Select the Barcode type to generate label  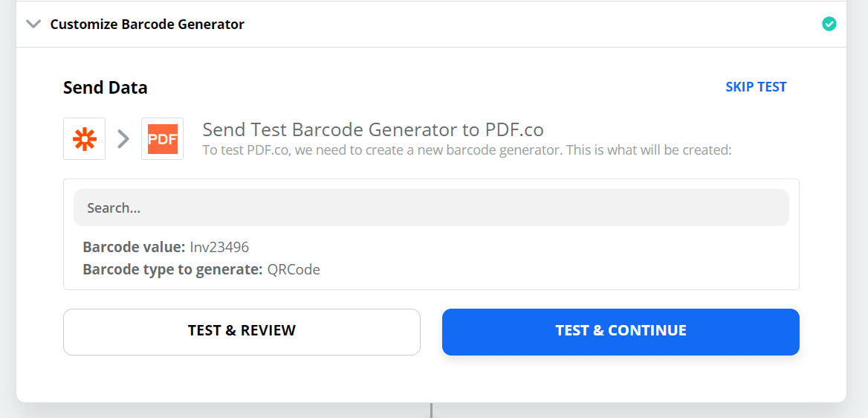pyautogui.click(x=172, y=269)
